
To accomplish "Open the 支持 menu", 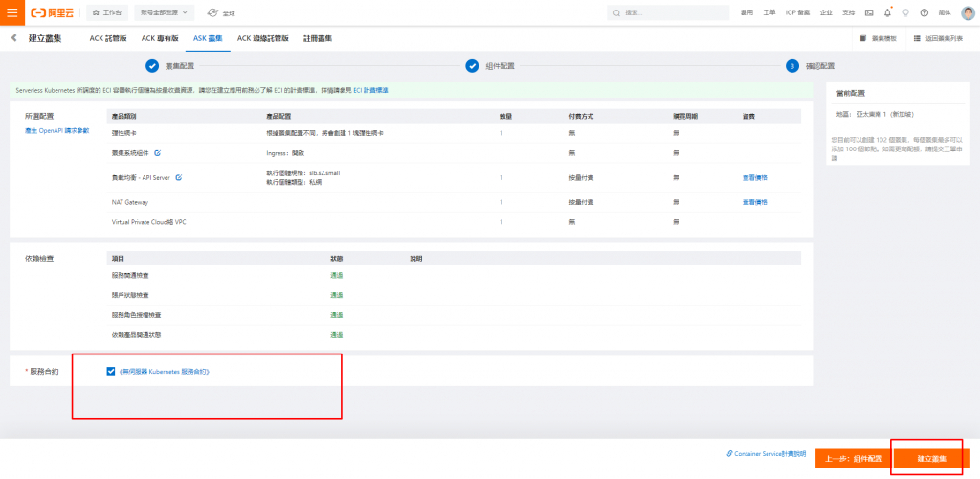I will point(848,12).
